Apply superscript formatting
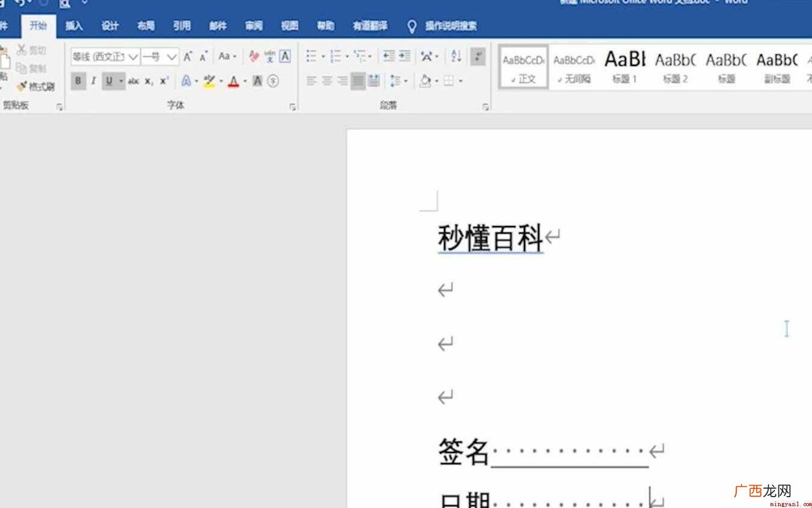Image resolution: width=812 pixels, height=508 pixels. tap(164, 81)
